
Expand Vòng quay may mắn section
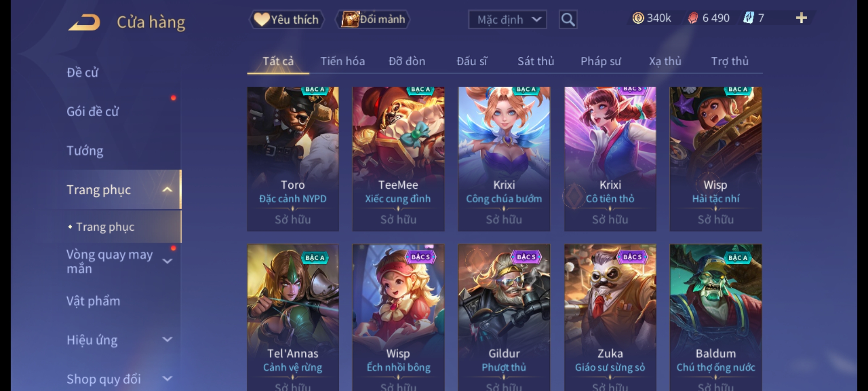[x=167, y=261]
